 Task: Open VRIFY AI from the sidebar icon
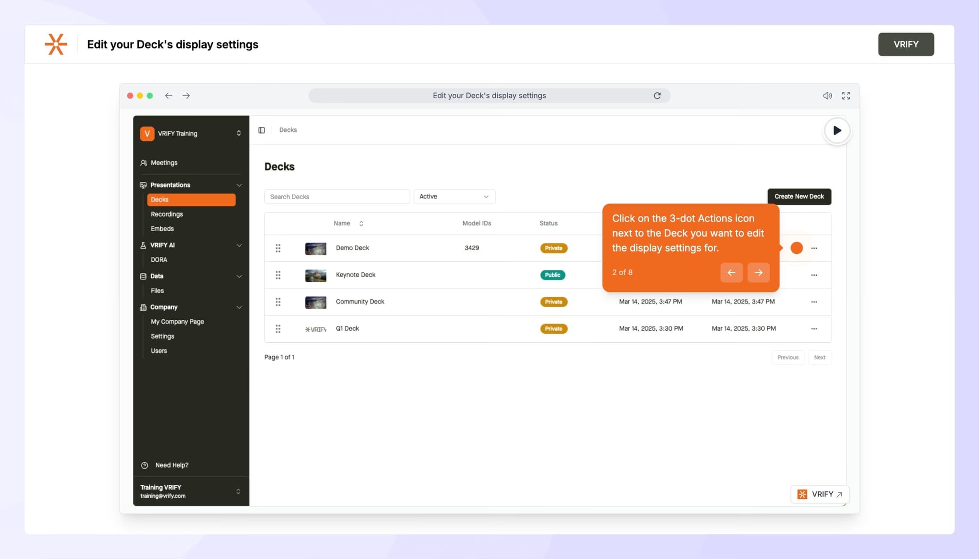144,245
